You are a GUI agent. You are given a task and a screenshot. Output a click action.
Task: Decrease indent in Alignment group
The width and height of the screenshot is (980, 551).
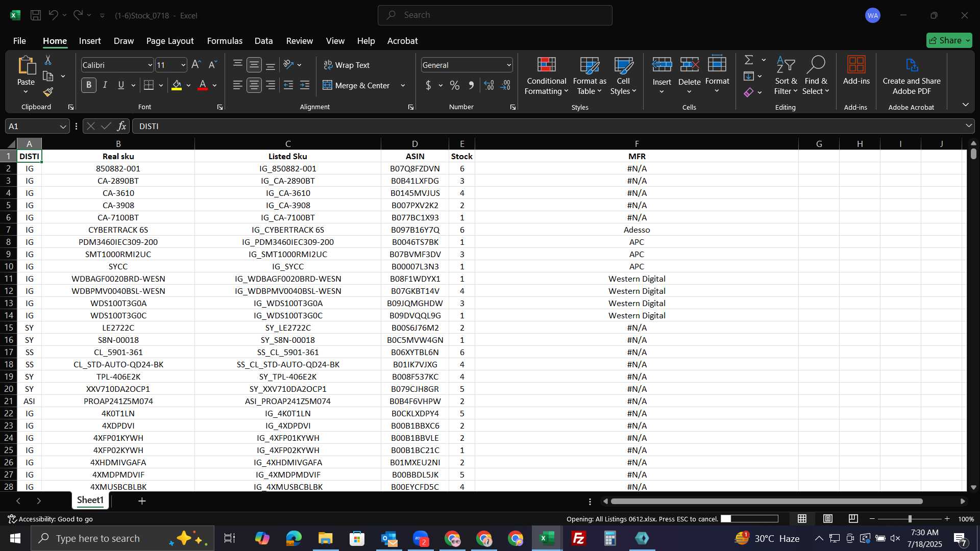coord(288,85)
